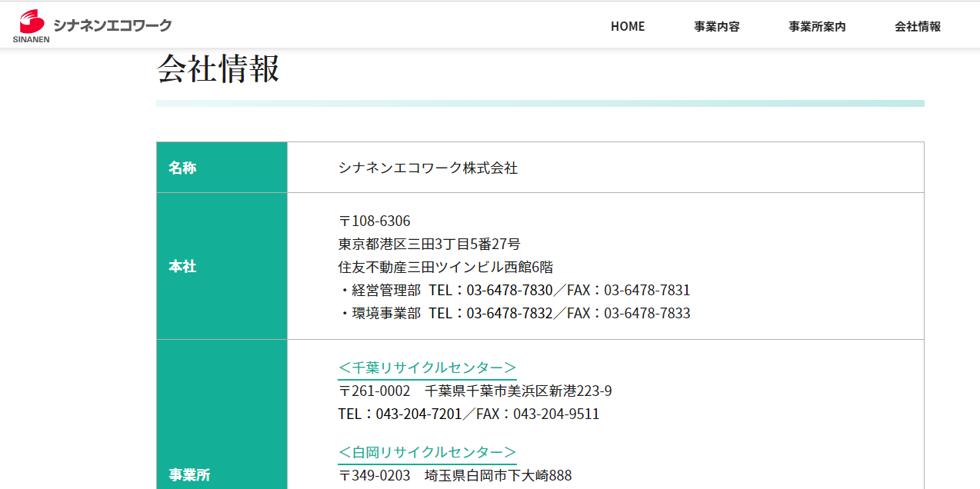980x489 pixels.
Task: Follow the ＜千葉リサイクルセンター＞ link
Action: (x=427, y=368)
